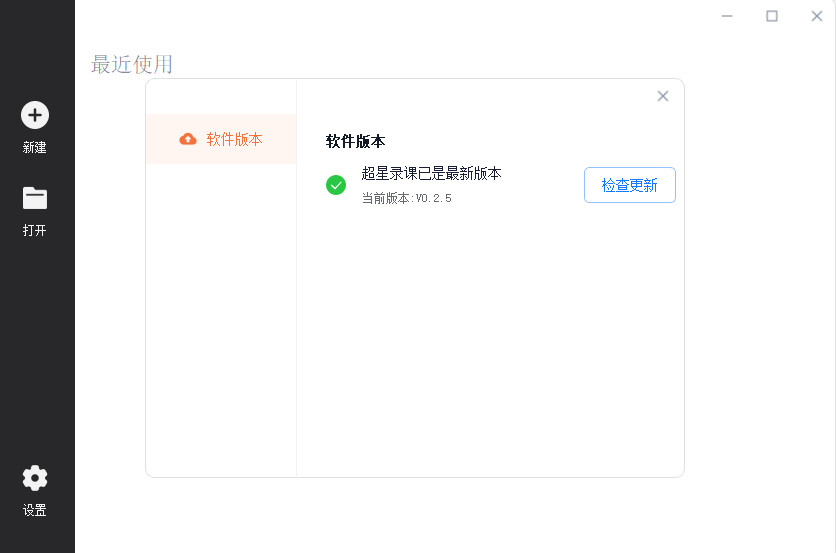Image resolution: width=836 pixels, height=553 pixels.
Task: Open settings via the gear icon
Action: click(x=35, y=478)
